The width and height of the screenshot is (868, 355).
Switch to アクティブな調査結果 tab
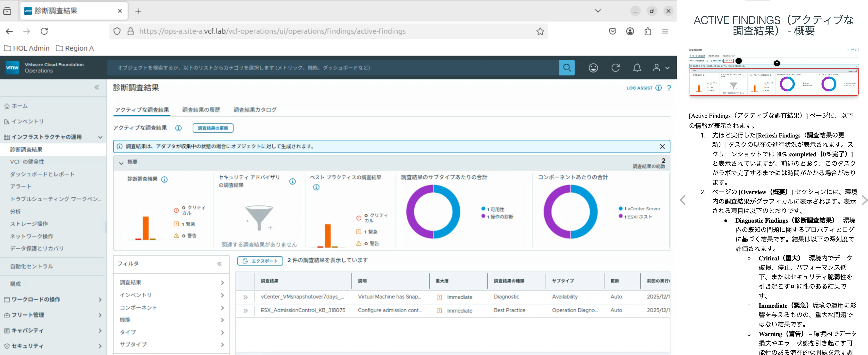tap(142, 110)
